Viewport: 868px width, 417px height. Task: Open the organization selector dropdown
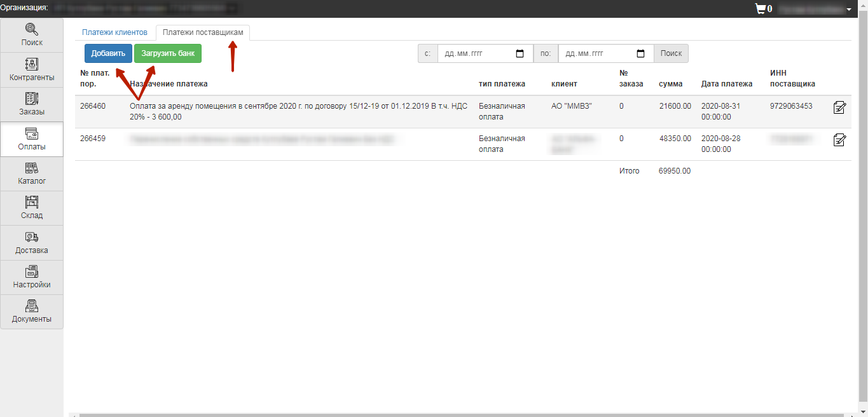pos(146,8)
